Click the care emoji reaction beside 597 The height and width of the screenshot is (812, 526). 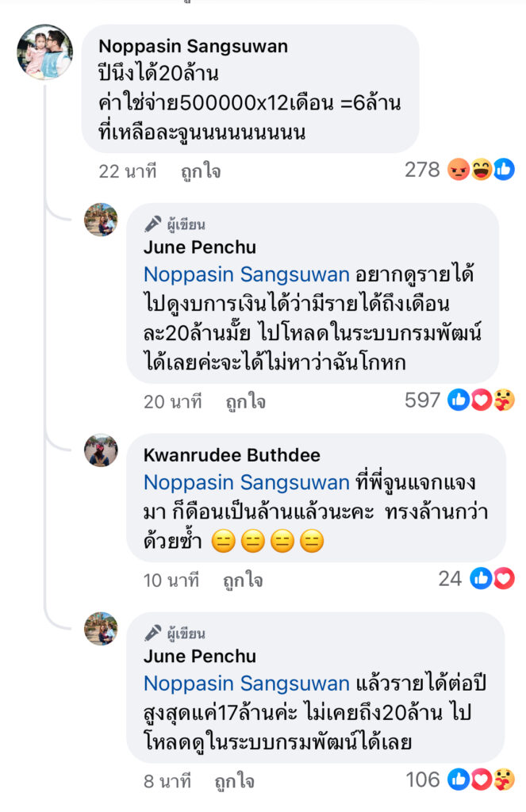tap(504, 400)
